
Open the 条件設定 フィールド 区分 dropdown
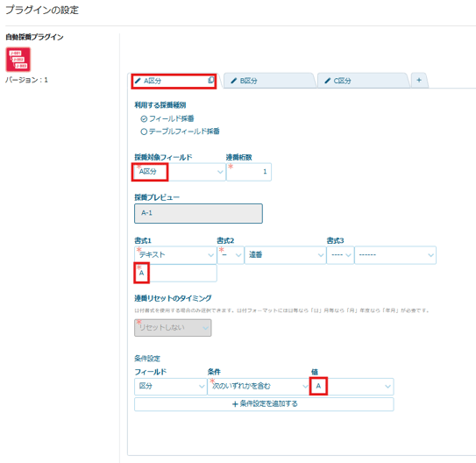[x=170, y=387]
